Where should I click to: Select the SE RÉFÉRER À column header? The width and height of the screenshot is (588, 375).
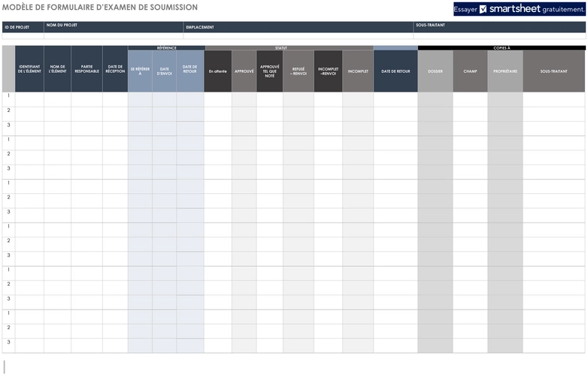[x=140, y=71]
